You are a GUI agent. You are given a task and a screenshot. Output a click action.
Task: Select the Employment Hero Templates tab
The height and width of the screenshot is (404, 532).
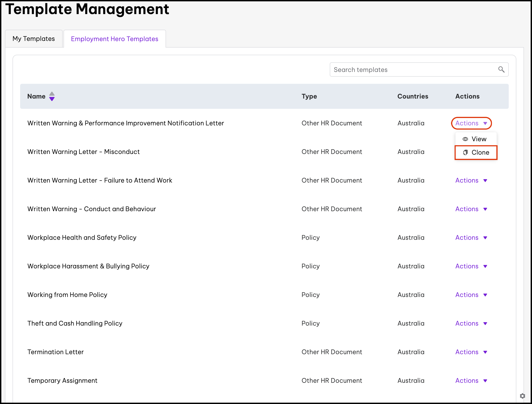(x=114, y=39)
